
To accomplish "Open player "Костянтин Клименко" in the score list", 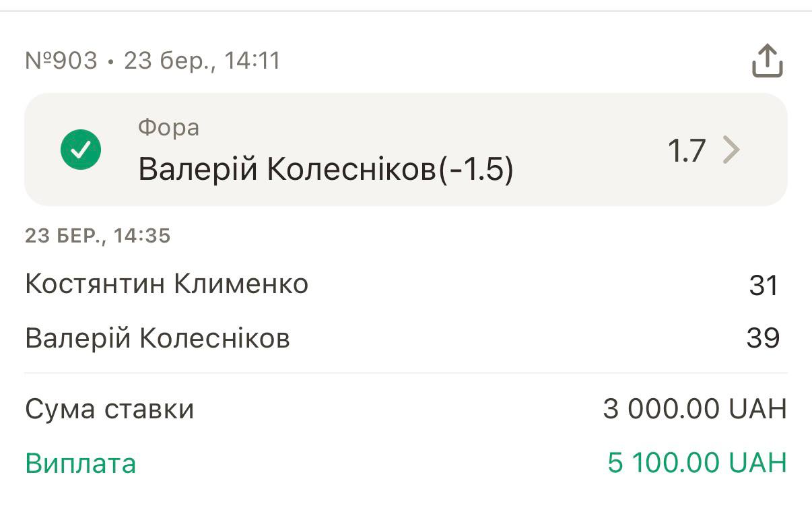I will pyautogui.click(x=166, y=284).
